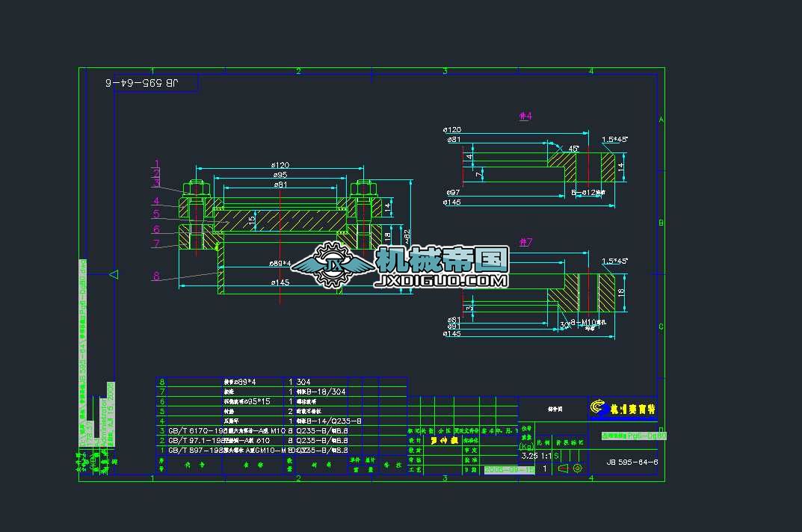Open detail view label #4
802x532 pixels.
click(526, 116)
